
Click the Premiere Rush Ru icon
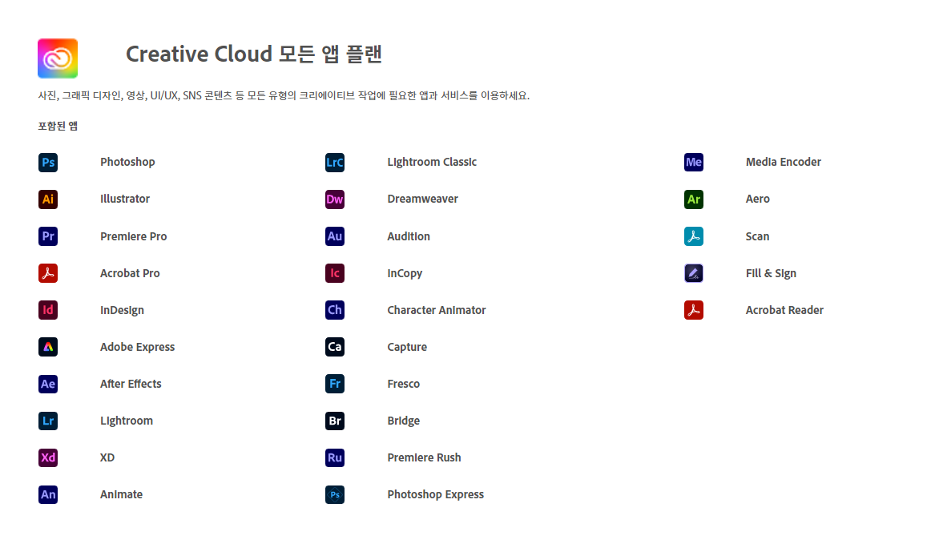point(335,457)
